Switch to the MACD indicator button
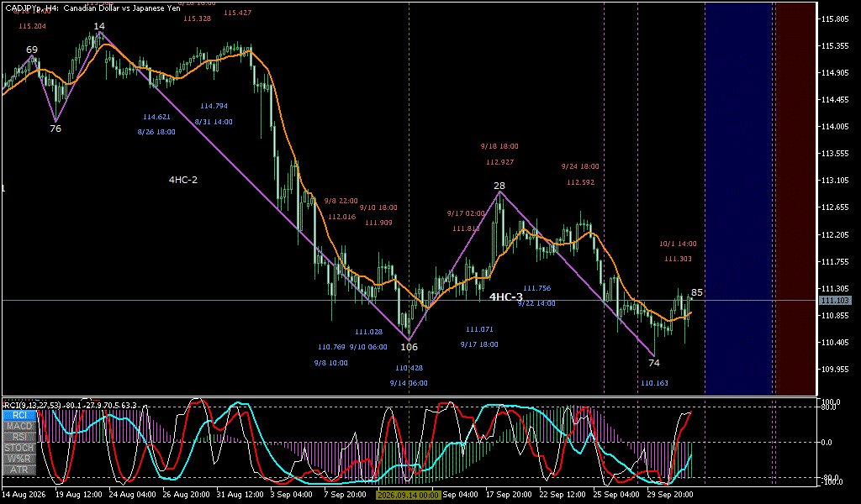 click(20, 426)
